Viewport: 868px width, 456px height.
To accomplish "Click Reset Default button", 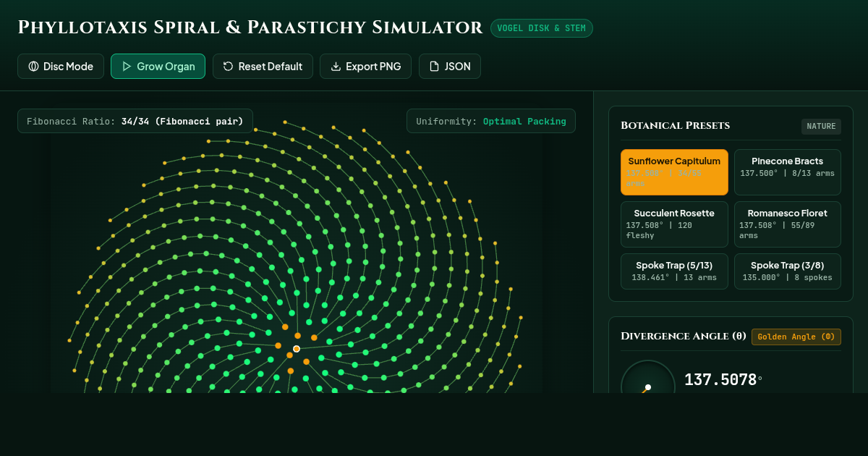I will point(263,67).
